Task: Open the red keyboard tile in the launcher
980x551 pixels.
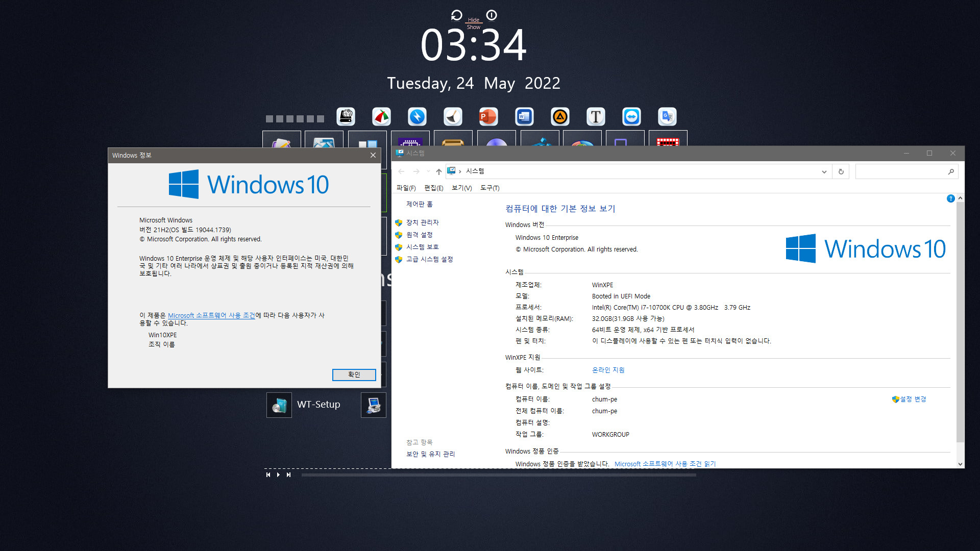Action: [668, 139]
